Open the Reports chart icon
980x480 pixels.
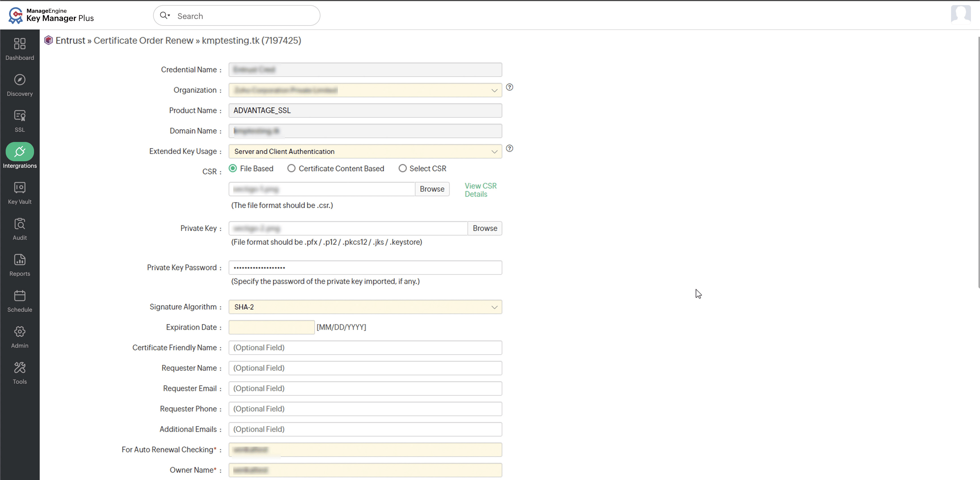(20, 260)
